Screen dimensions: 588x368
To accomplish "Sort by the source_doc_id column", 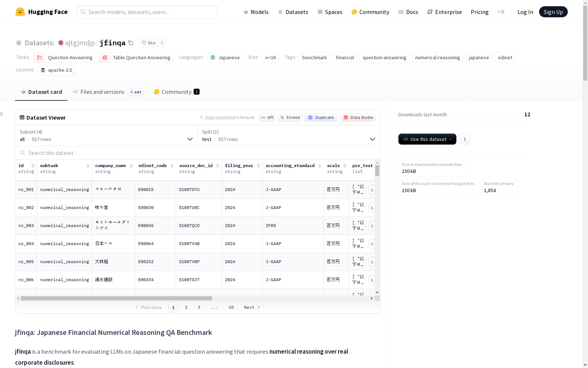I will [x=218, y=166].
